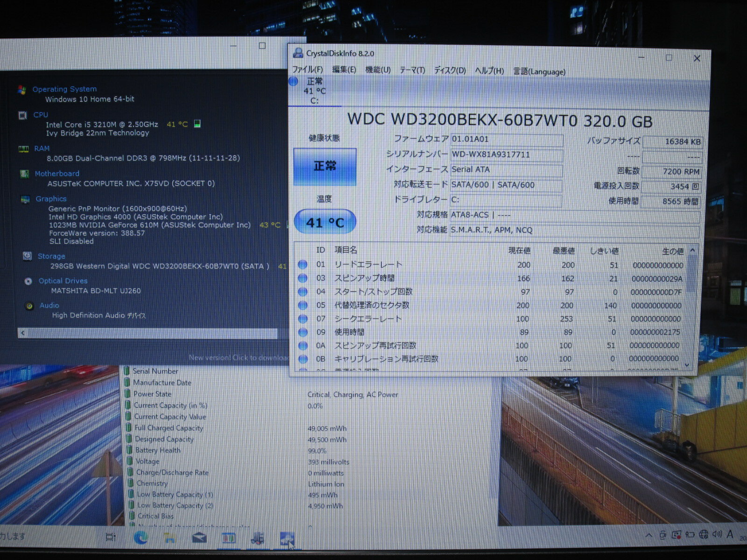Image resolution: width=747 pixels, height=560 pixels.
Task: Open the 言語(Language) menu
Action: click(539, 71)
